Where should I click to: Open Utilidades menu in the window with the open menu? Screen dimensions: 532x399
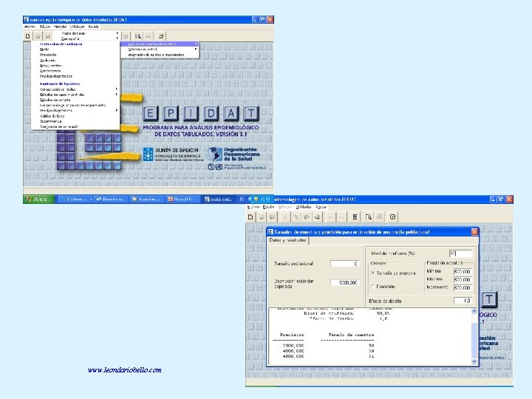[x=78, y=27]
